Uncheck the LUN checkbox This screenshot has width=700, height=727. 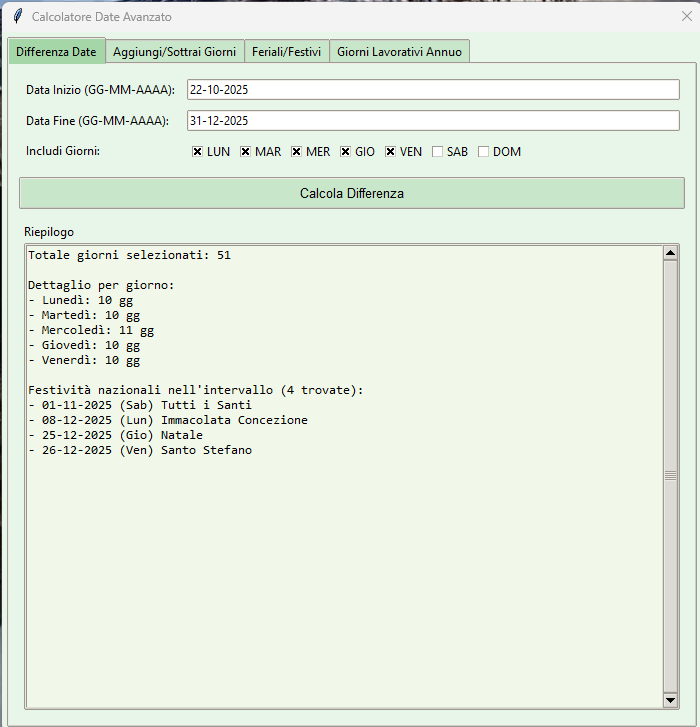coord(198,152)
